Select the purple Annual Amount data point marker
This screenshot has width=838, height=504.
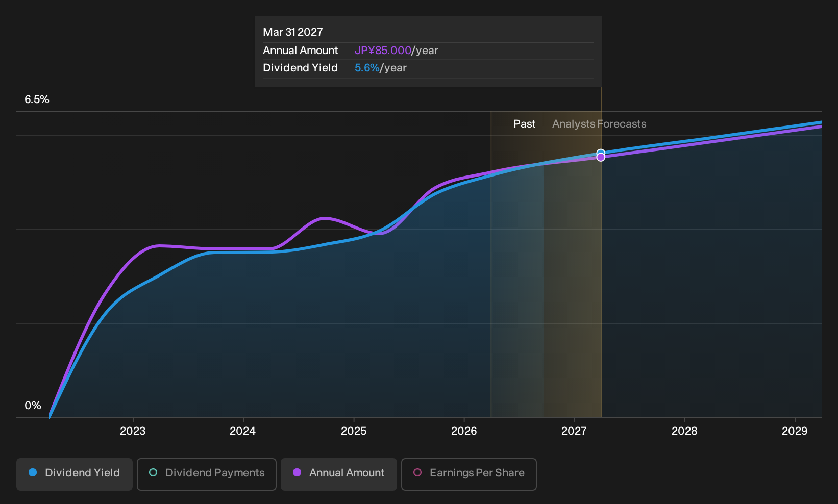[x=601, y=157]
